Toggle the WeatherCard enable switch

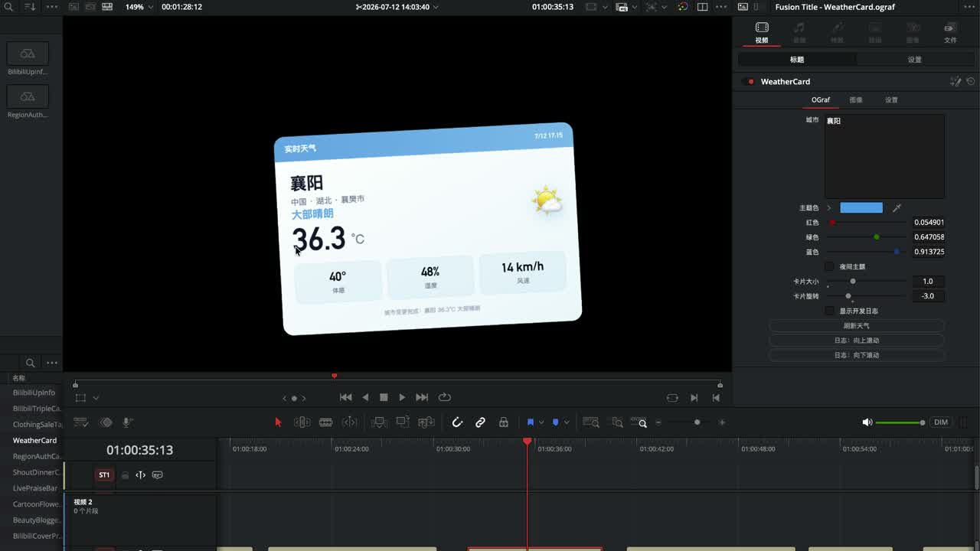click(748, 82)
